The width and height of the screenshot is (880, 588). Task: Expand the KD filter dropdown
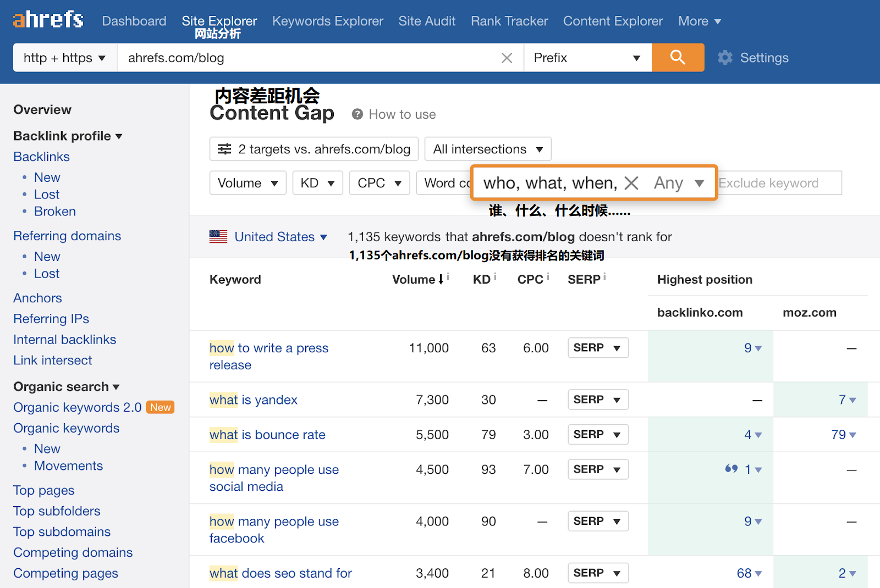(317, 183)
